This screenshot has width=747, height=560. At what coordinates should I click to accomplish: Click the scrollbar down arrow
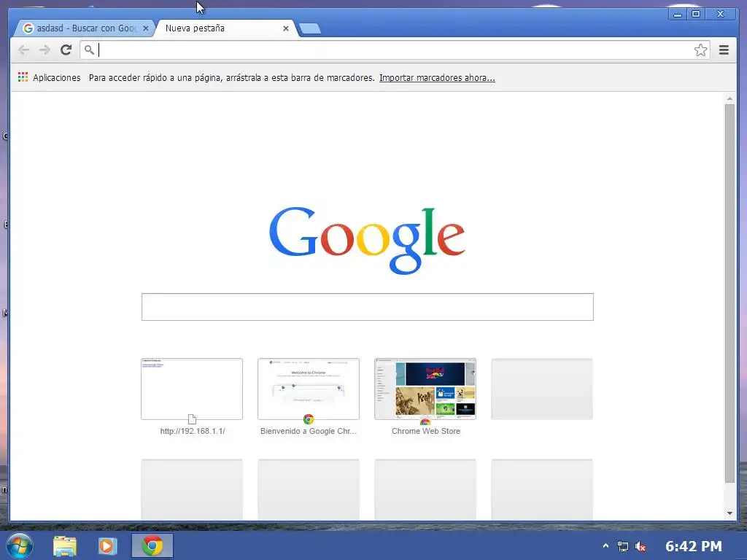pos(729,513)
